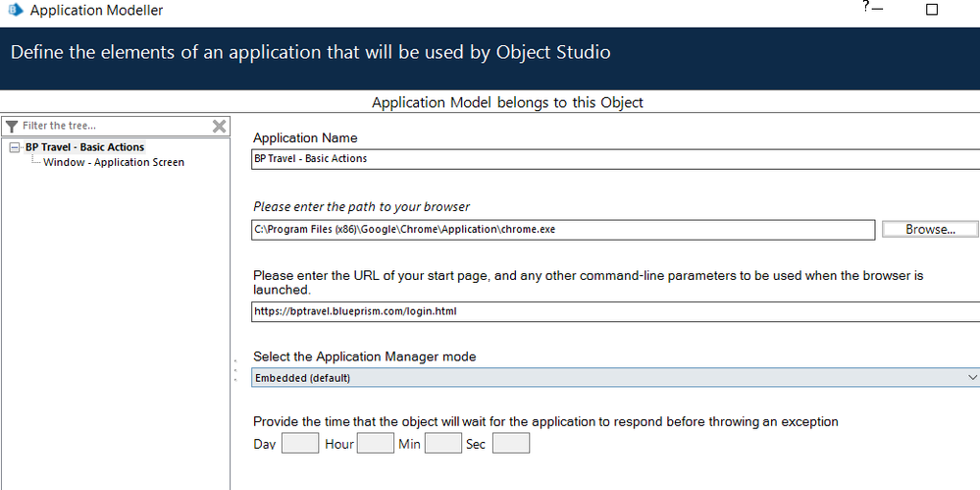The image size is (980, 490).
Task: Open the Application Manager mode dropdown
Action: click(x=615, y=377)
